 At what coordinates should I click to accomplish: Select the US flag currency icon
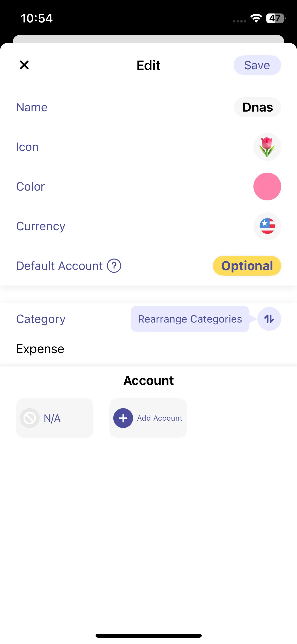267,226
